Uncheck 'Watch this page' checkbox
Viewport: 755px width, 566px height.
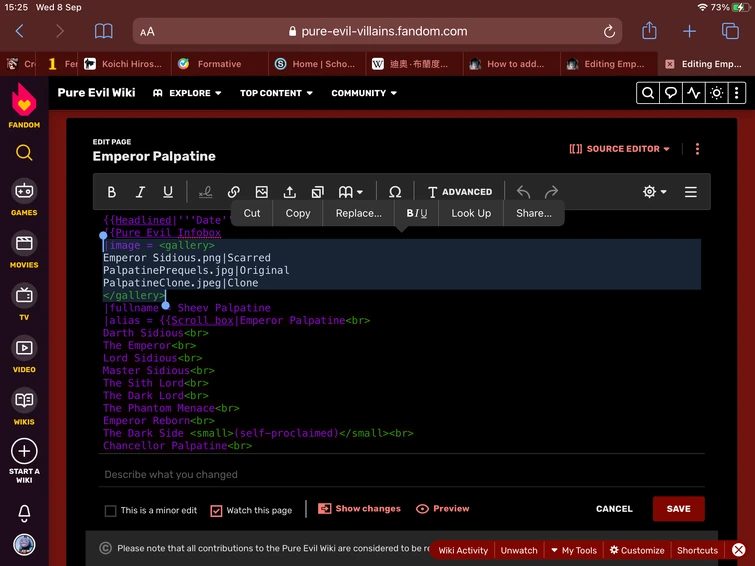216,510
